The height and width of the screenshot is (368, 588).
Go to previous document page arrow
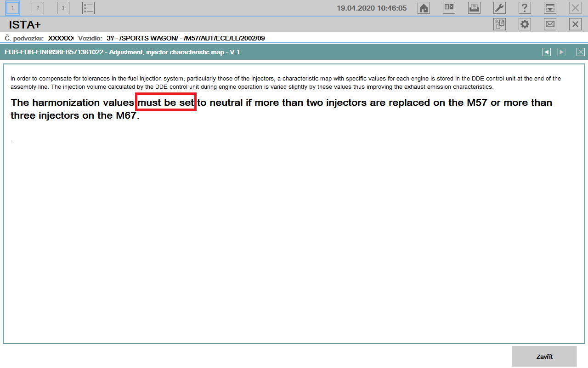546,52
